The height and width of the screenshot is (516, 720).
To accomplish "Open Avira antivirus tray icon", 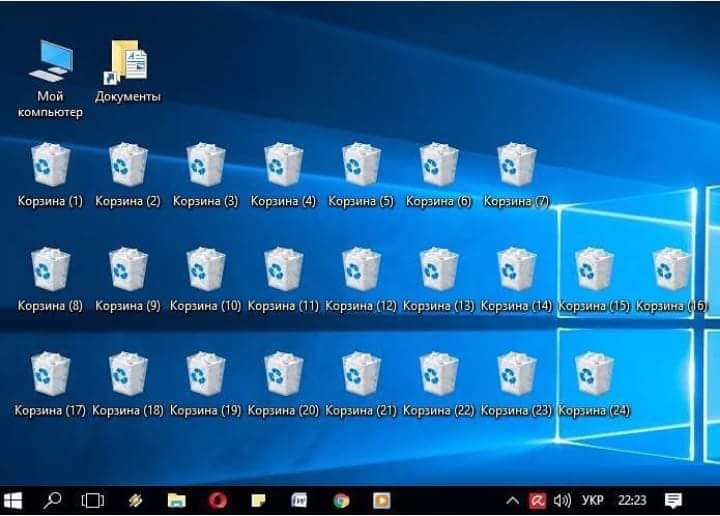I will pyautogui.click(x=537, y=500).
